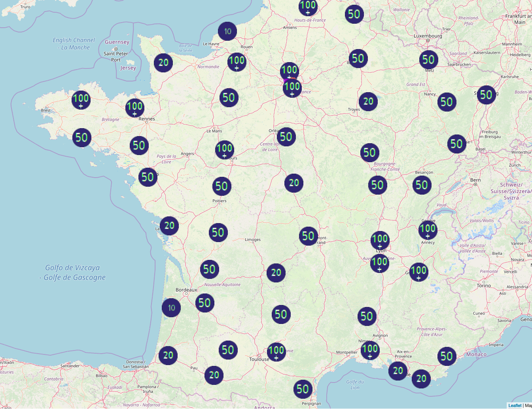This screenshot has width=532, height=409.
Task: Open the 100+ cluster east of Brest
Action: pos(81,99)
